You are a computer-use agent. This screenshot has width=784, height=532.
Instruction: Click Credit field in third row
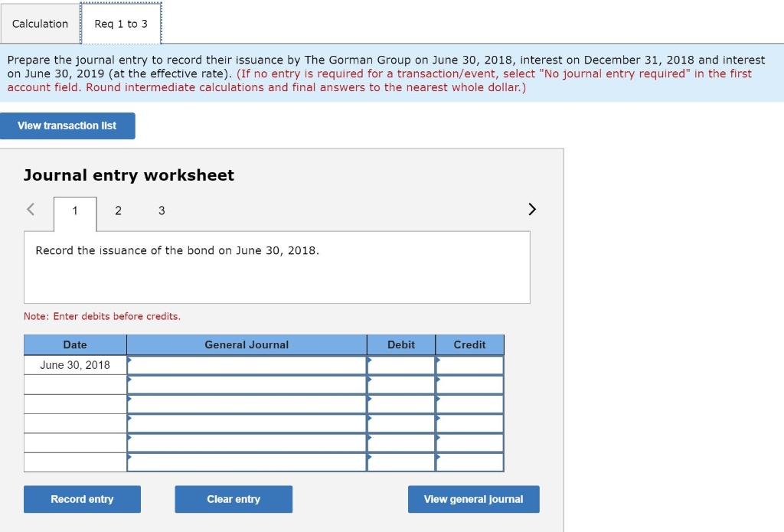click(469, 404)
